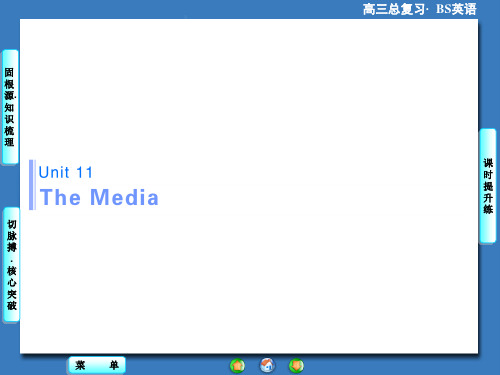Open the 菜单 menu button
Image resolution: width=500 pixels, height=375 pixels.
(x=97, y=365)
